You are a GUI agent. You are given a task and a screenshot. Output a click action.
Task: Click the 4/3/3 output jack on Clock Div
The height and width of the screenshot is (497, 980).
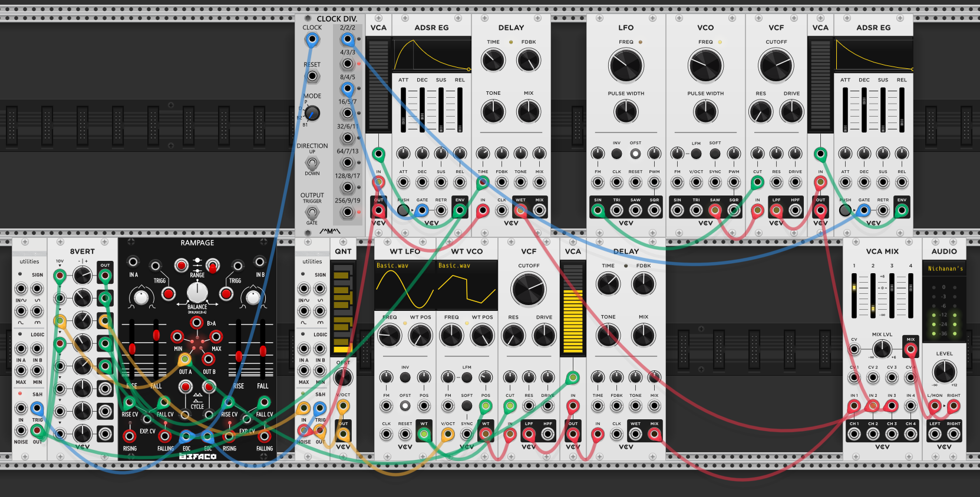coord(348,64)
